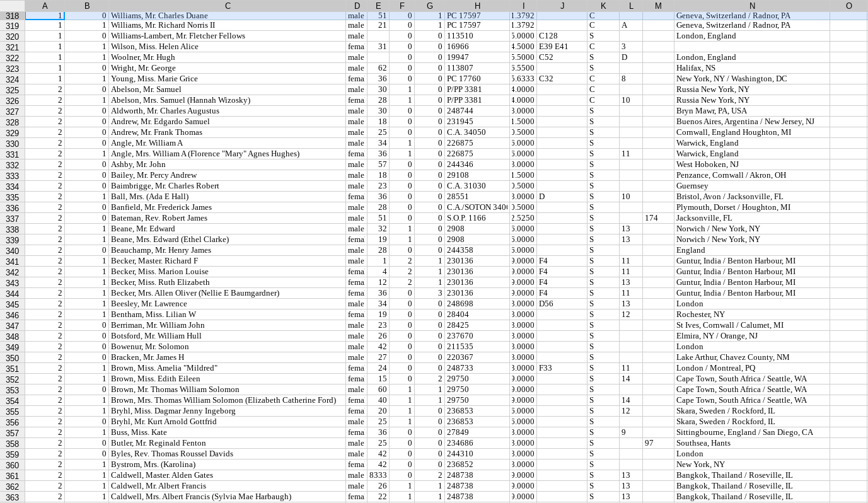Click ticket cell '113510'

477,36
